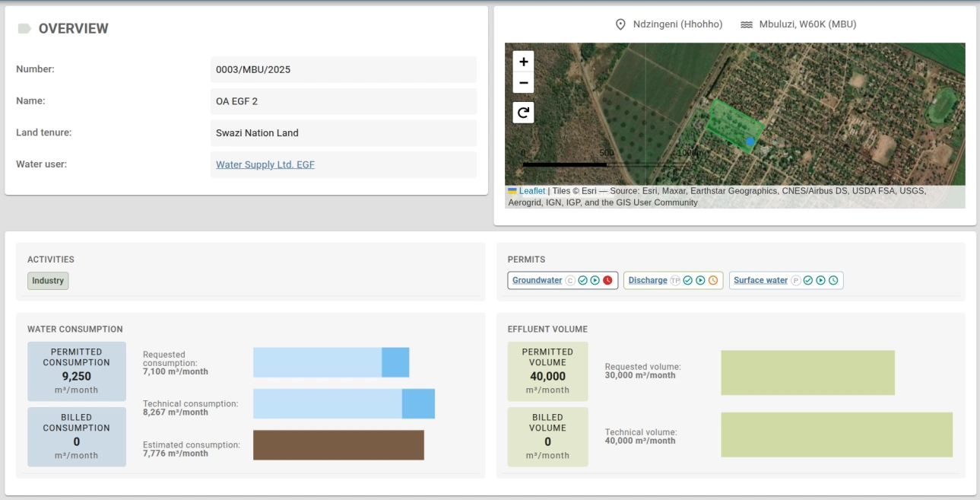The image size is (980, 500).
Task: Click the 'EFFLUENT VOLUME' heading
Action: [x=547, y=330]
